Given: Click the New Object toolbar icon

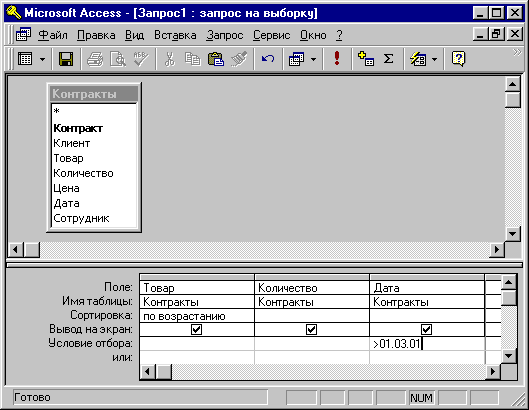Looking at the screenshot, I should pyautogui.click(x=418, y=59).
